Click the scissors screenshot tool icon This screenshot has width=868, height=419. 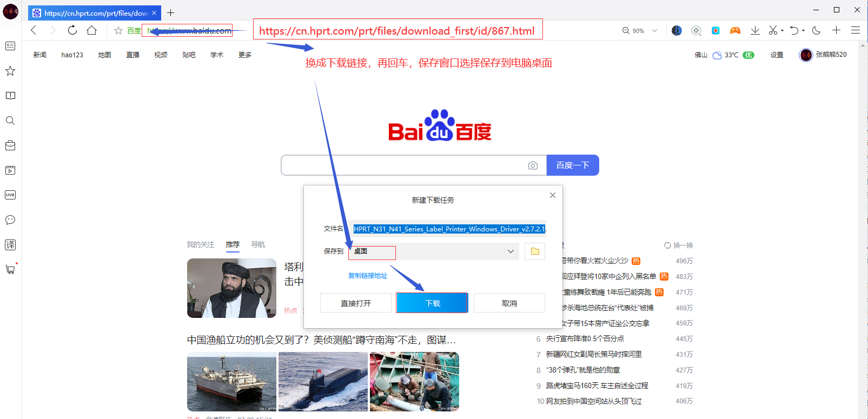(x=773, y=30)
